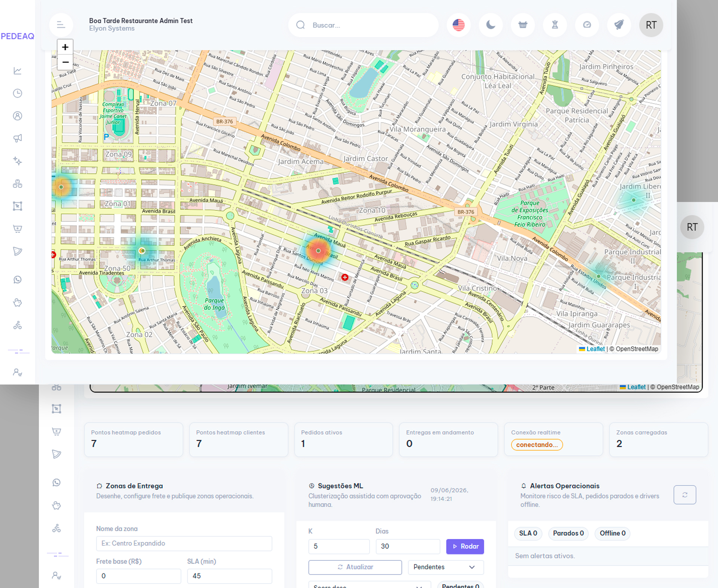
Task: Click the Frete base input field
Action: (138, 576)
